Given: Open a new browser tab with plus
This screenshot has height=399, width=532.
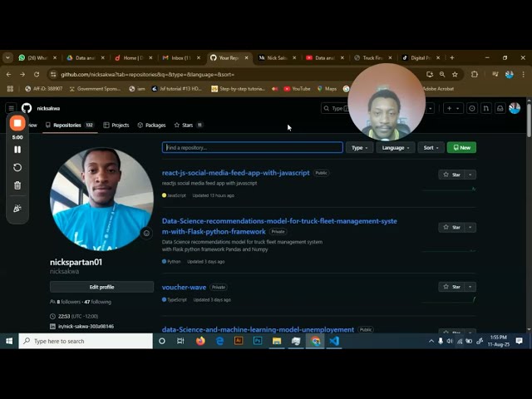Looking at the screenshot, I should tap(452, 58).
